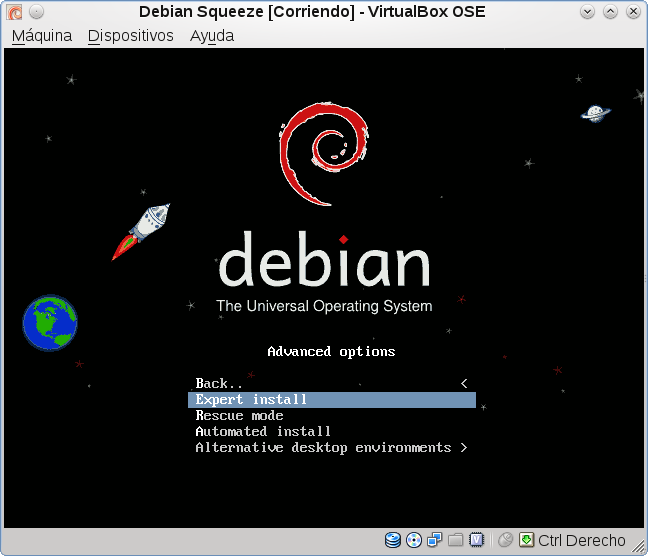
Task: Select Rescue mode boot option
Action: (x=332, y=415)
